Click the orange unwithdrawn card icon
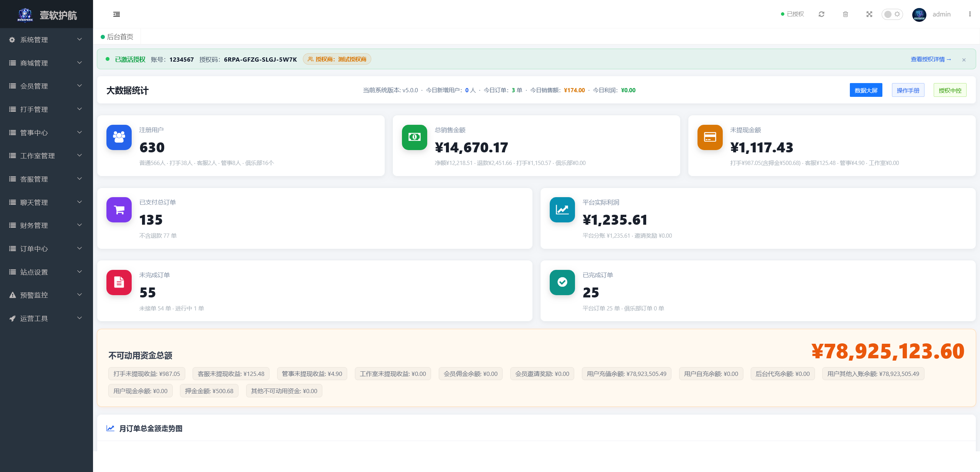Image resolution: width=980 pixels, height=472 pixels. (710, 137)
